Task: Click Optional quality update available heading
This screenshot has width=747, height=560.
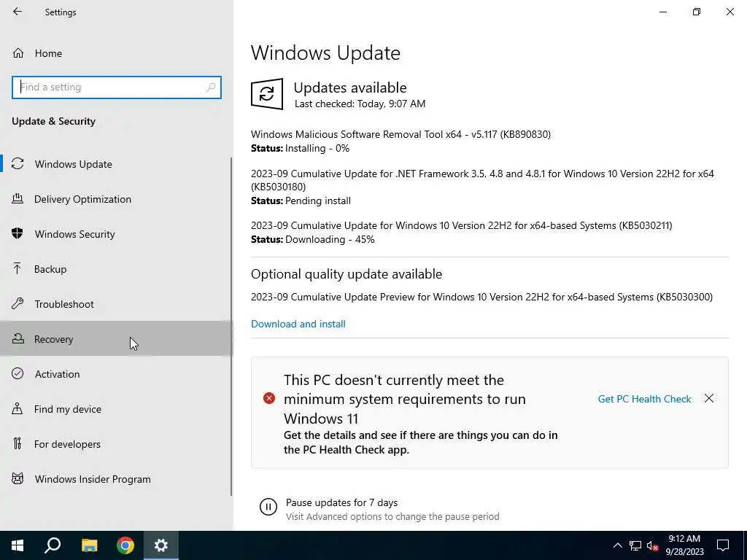Action: click(347, 274)
